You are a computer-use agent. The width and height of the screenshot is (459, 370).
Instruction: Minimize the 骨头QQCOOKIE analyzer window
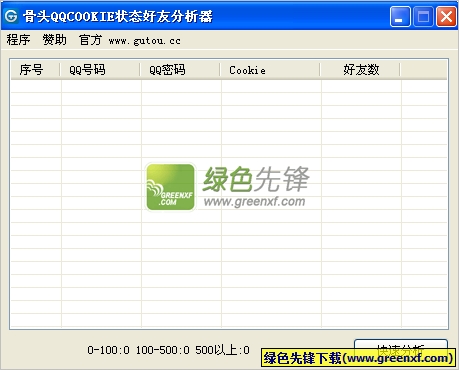click(400, 16)
